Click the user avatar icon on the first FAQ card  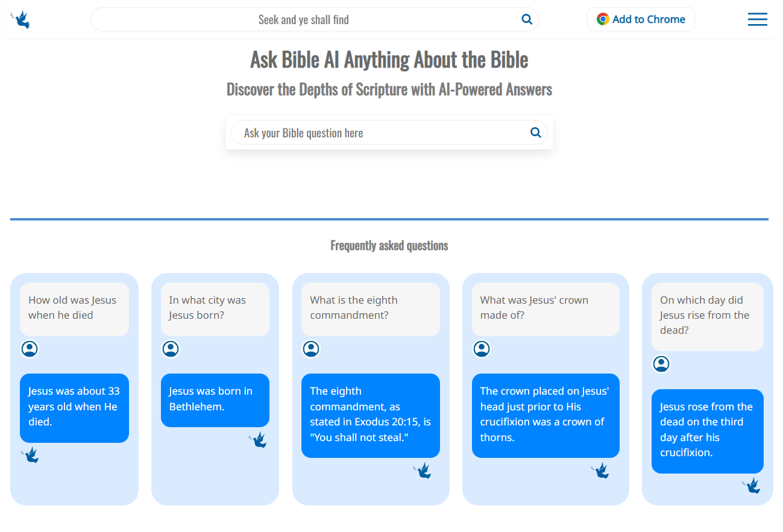(30, 348)
